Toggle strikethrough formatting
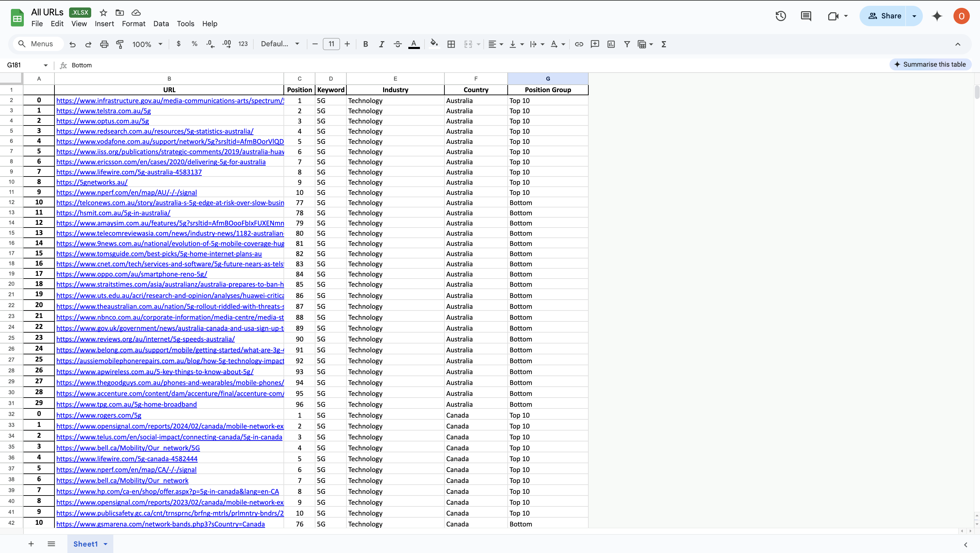Image resolution: width=980 pixels, height=553 pixels. click(x=397, y=44)
